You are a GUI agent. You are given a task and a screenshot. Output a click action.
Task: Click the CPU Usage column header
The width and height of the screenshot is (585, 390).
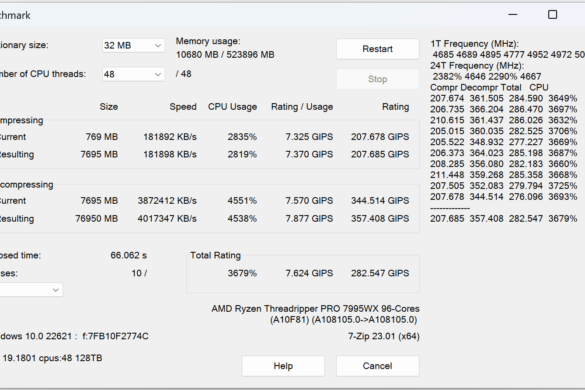(x=232, y=107)
